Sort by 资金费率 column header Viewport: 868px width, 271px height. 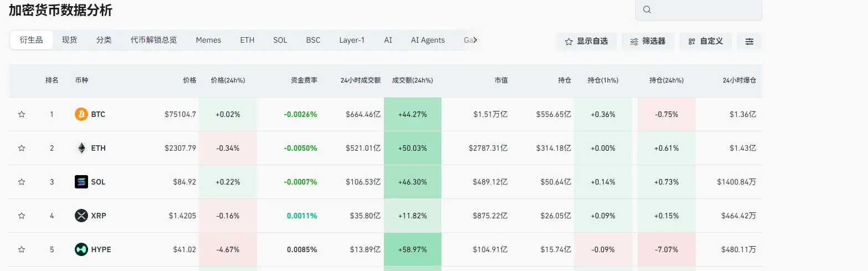coord(304,80)
